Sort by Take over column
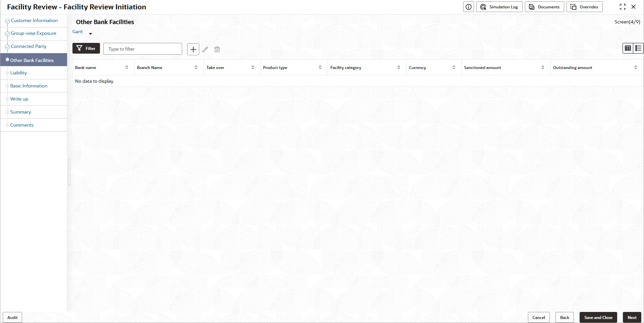This screenshot has height=323, width=644. (253, 67)
